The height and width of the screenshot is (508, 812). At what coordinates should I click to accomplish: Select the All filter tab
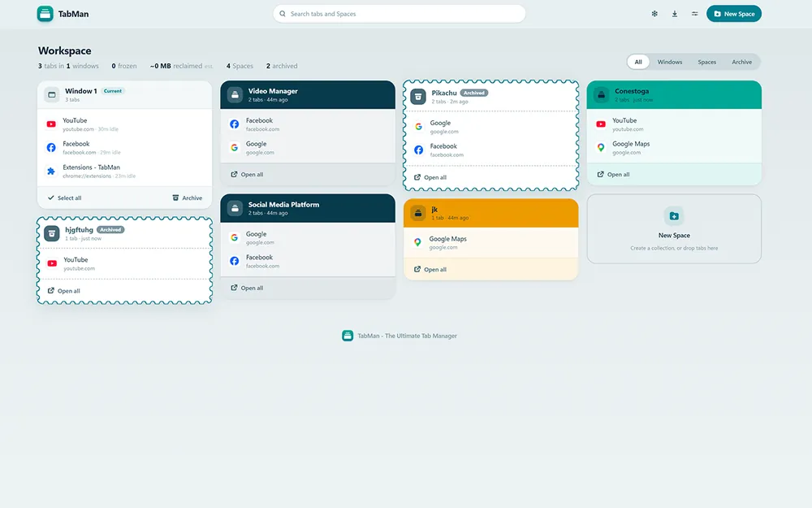[x=638, y=62]
